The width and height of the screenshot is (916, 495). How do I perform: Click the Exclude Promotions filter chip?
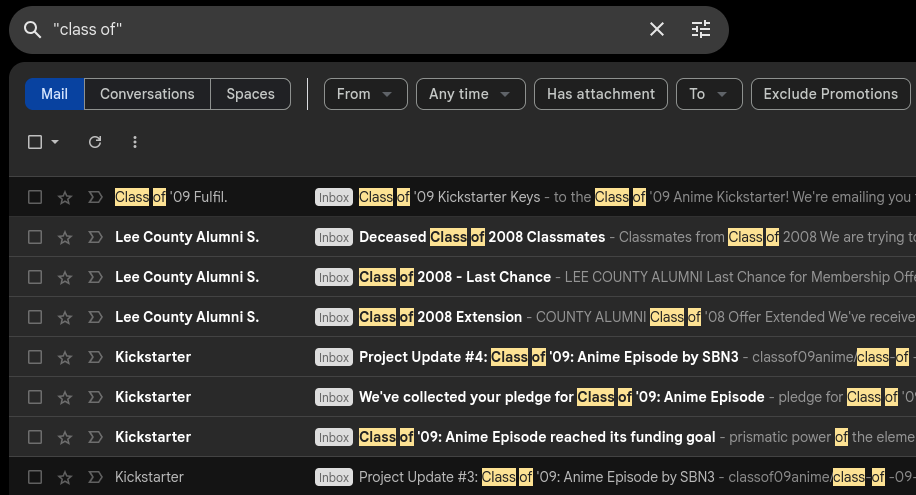click(x=830, y=94)
